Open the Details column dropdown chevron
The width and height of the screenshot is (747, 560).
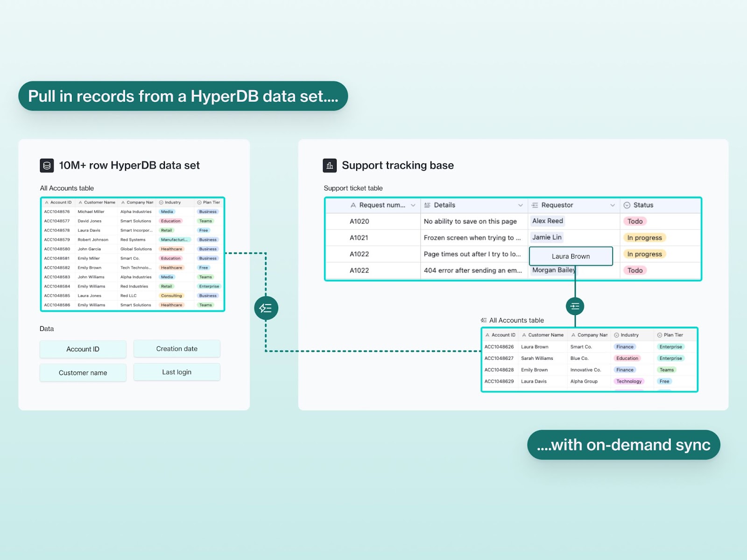pyautogui.click(x=521, y=205)
